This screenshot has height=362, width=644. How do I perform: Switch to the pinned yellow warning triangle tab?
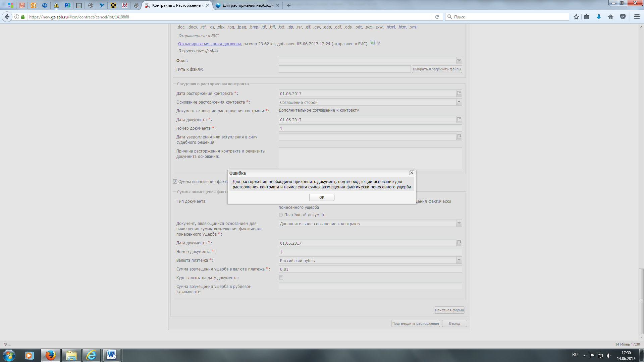click(x=56, y=5)
